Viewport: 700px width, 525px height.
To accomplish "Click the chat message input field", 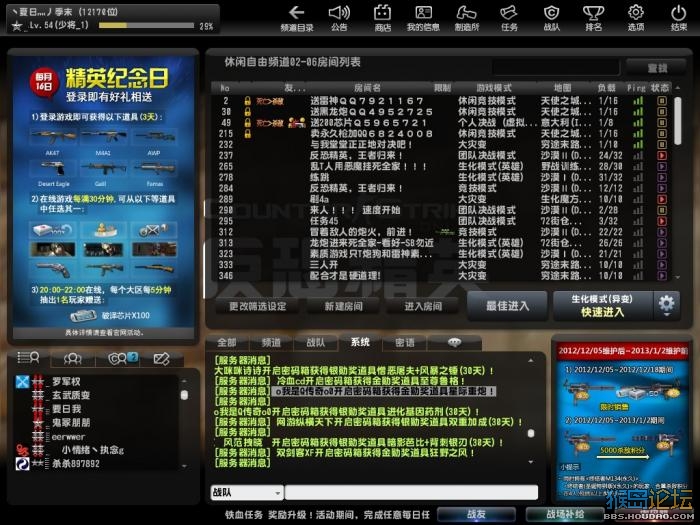I will point(411,492).
